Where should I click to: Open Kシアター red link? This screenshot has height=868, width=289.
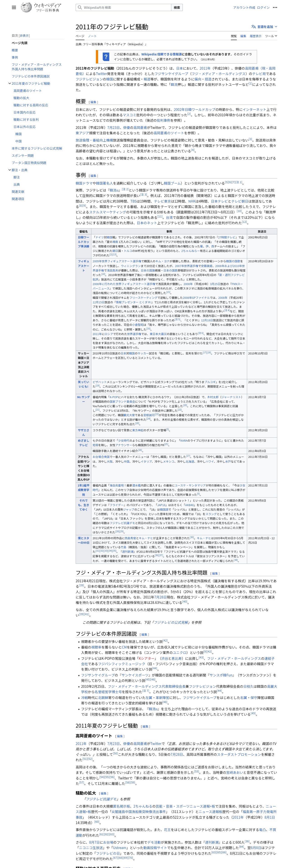pos(147,658)
